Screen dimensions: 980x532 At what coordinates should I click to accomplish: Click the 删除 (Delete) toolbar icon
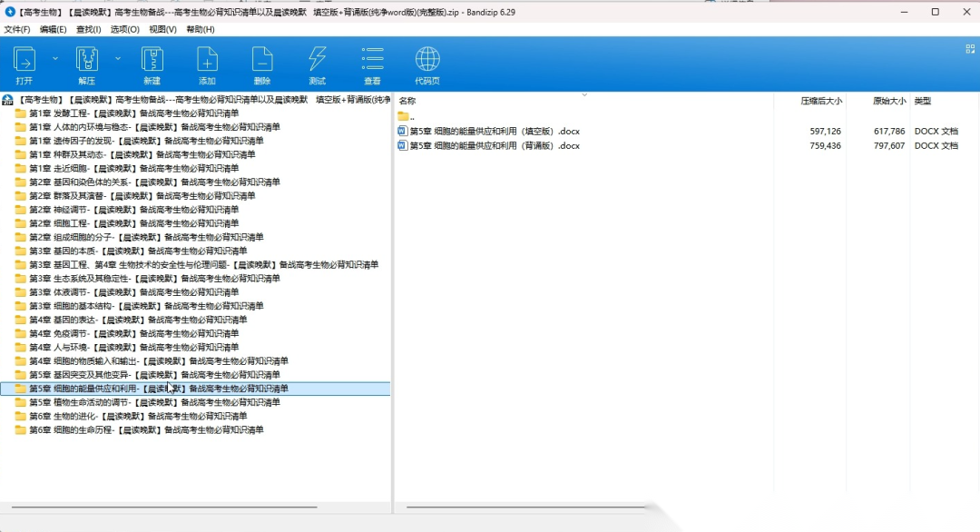262,61
